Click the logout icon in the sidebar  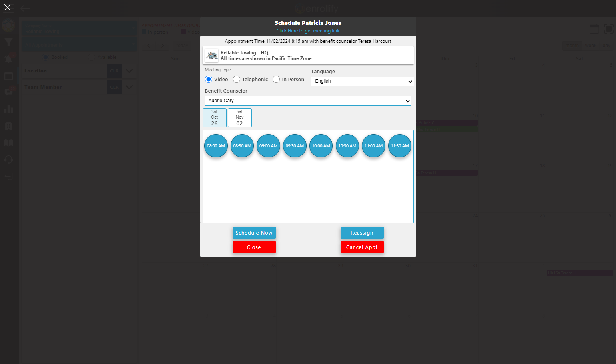coord(8,177)
